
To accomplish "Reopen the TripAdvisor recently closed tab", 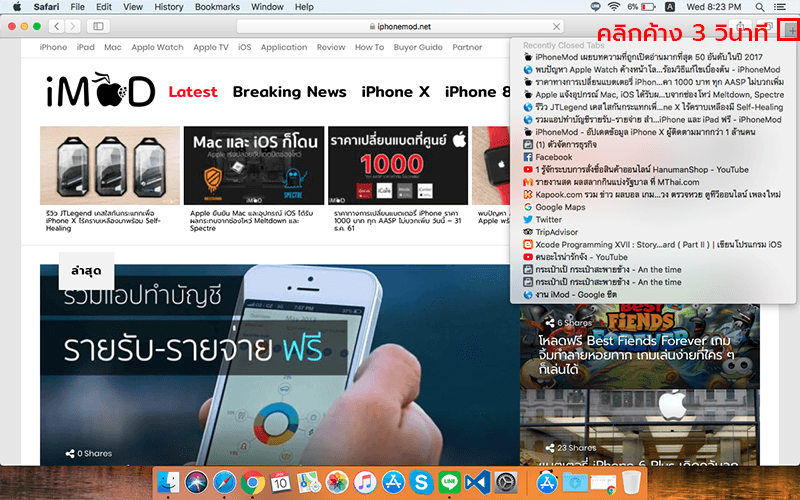I will 653,232.
